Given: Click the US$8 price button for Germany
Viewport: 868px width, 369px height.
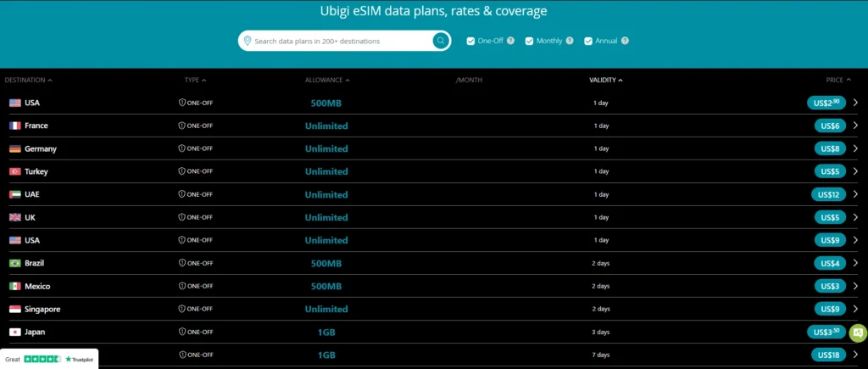Looking at the screenshot, I should click(x=830, y=148).
